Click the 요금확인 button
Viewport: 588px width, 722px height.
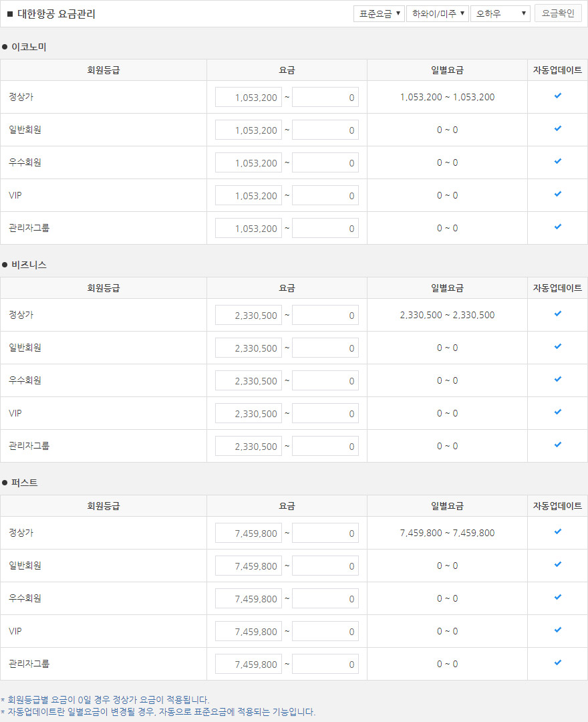point(558,13)
